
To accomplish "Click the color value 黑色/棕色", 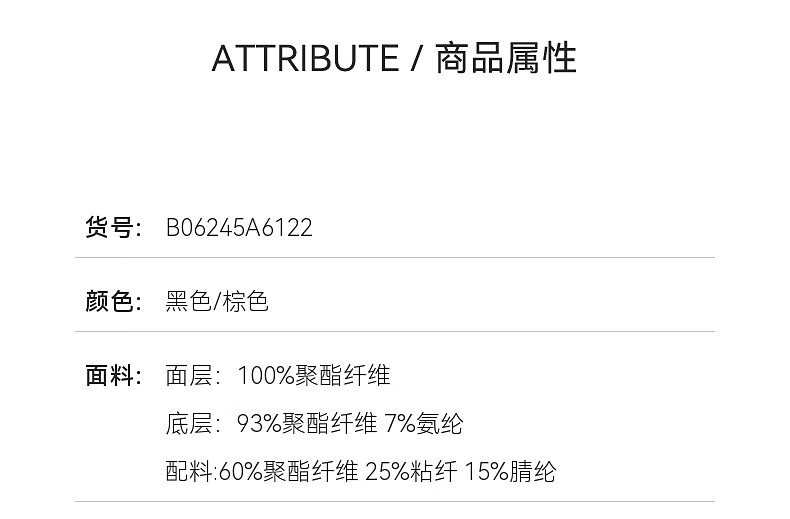I will pos(217,301).
